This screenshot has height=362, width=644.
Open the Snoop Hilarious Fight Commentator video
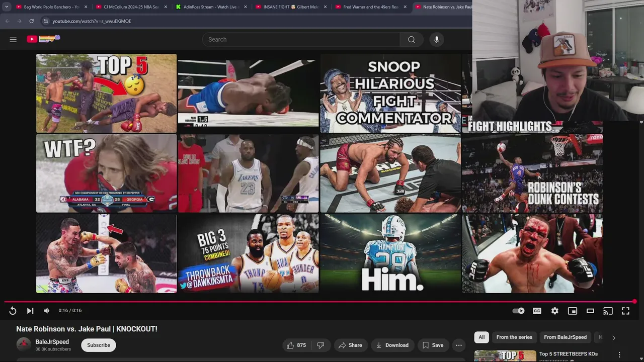coord(390,94)
